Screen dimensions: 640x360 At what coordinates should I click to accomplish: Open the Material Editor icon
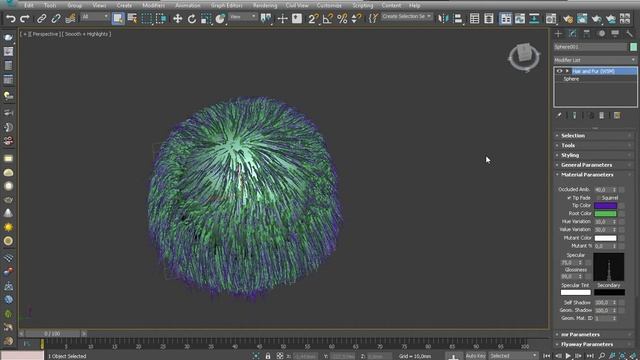click(551, 19)
